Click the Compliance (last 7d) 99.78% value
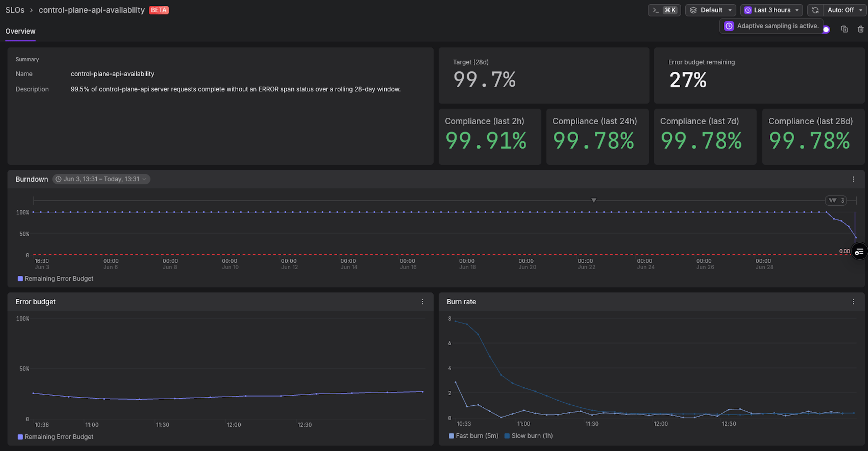The width and height of the screenshot is (868, 451). pos(701,140)
